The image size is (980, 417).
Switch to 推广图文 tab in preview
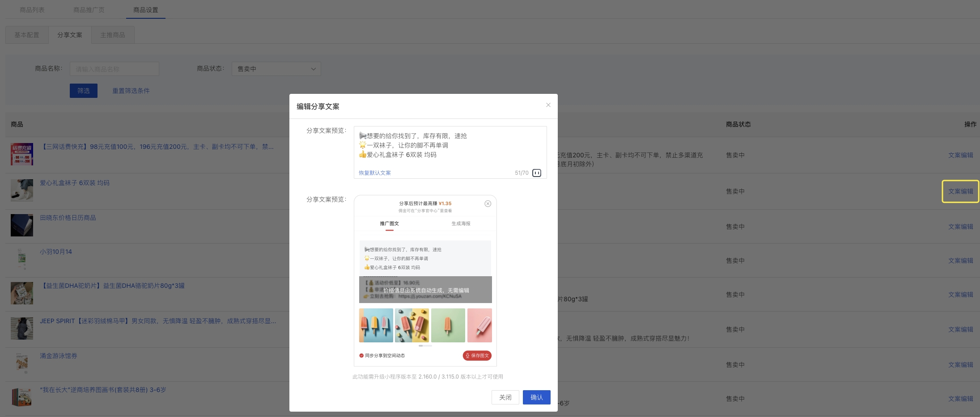(389, 223)
